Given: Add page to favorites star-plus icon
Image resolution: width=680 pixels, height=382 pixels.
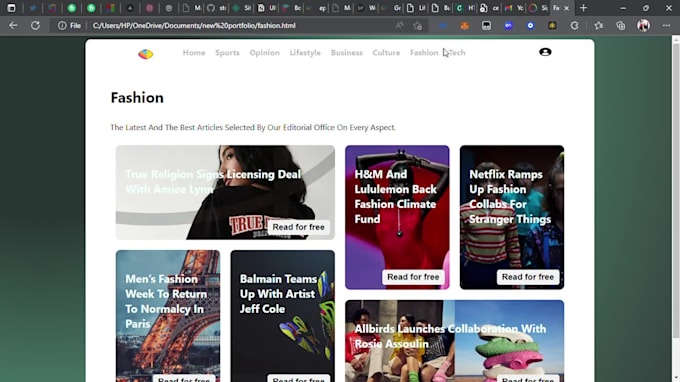Looking at the screenshot, I should tap(418, 26).
